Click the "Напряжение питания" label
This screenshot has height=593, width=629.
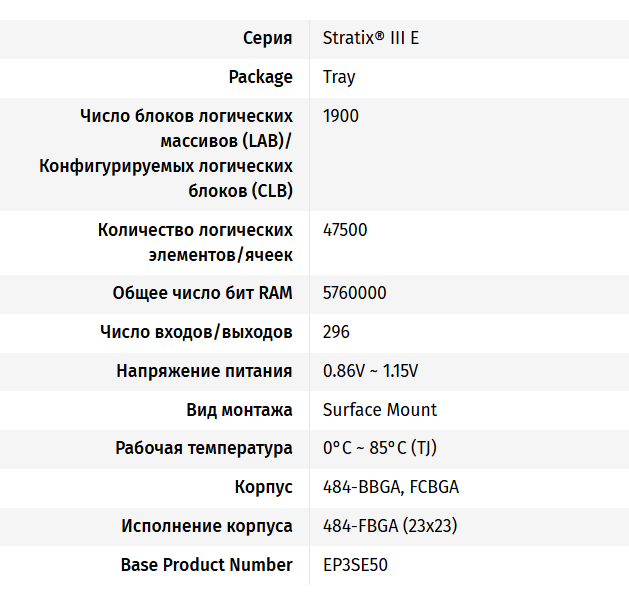pyautogui.click(x=204, y=371)
